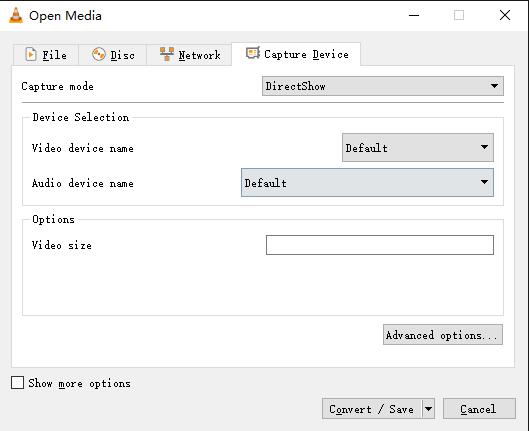Click the Video size input field
Screen dimensions: 529x431
tap(380, 245)
